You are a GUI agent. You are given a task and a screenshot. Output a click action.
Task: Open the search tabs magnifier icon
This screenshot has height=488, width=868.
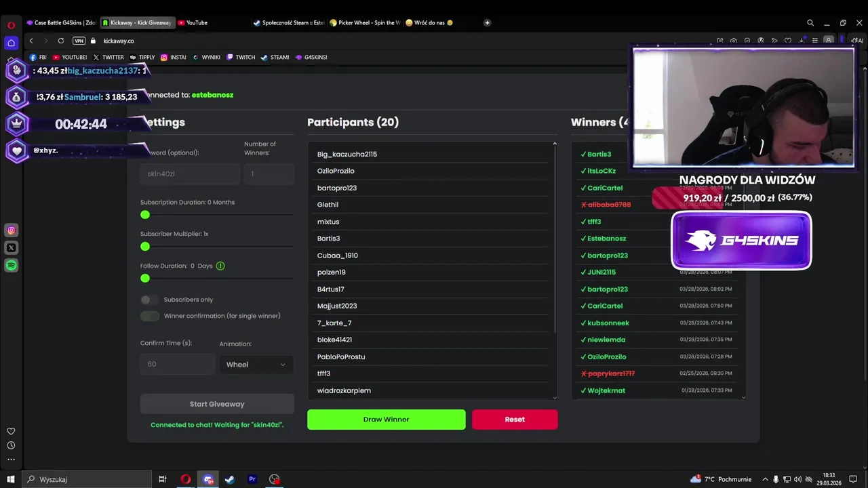(x=810, y=22)
